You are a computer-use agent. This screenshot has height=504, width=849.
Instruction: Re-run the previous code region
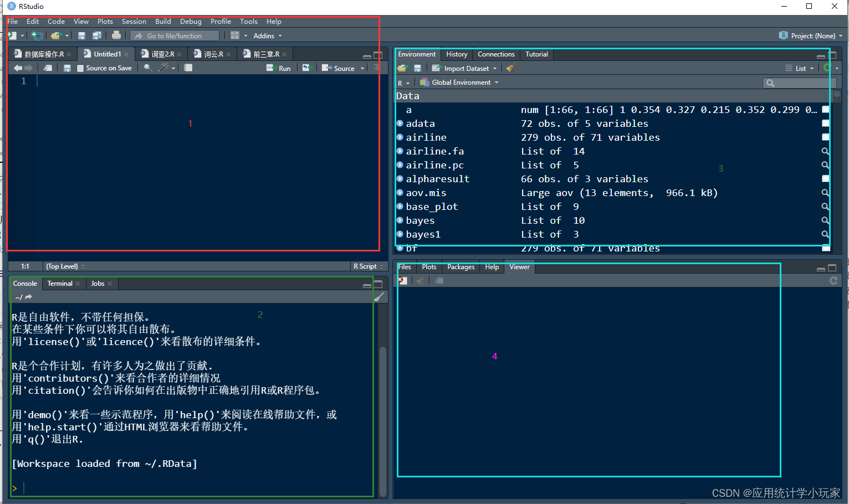[306, 68]
